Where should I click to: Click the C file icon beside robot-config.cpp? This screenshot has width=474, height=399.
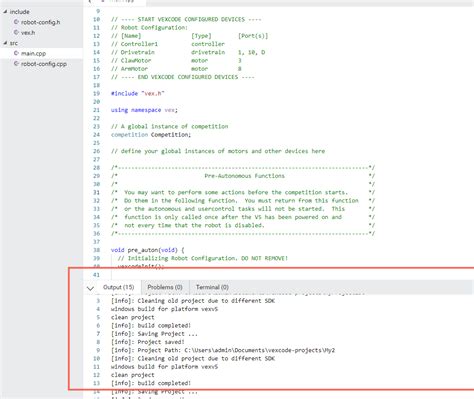(16, 63)
